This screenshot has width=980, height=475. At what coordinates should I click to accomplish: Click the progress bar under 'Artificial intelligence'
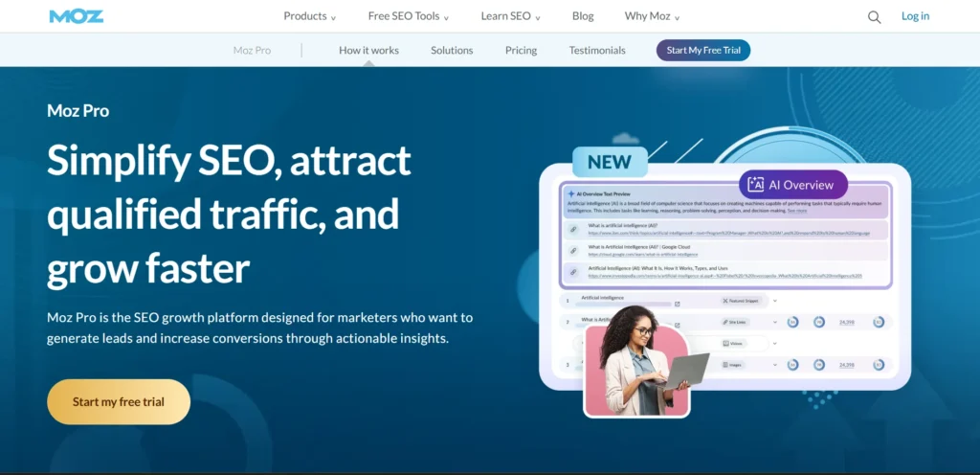[x=623, y=305]
